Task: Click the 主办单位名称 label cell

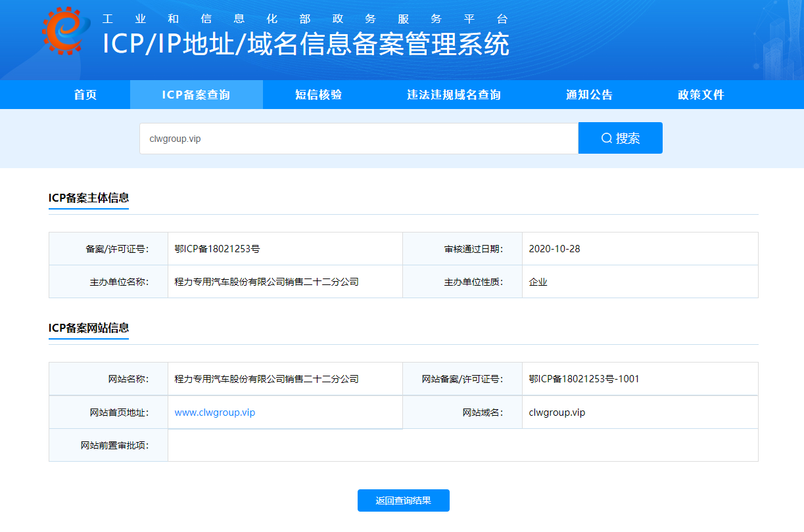Action: coord(108,282)
